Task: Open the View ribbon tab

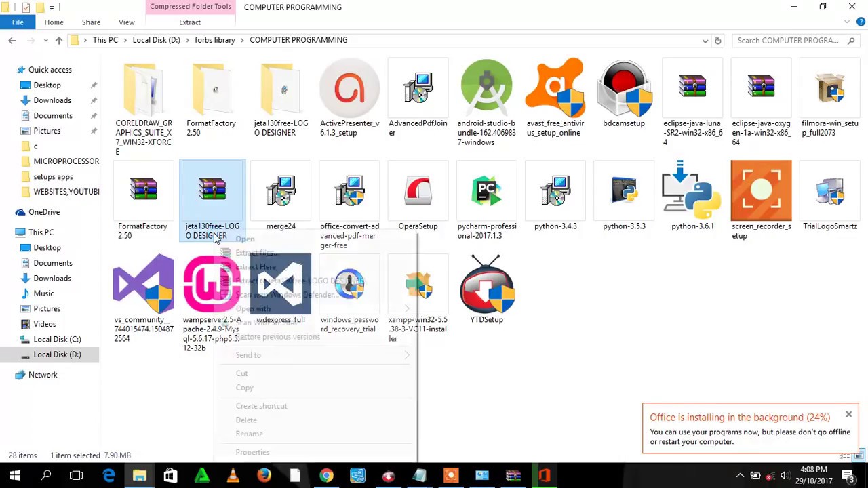Action: tap(126, 22)
